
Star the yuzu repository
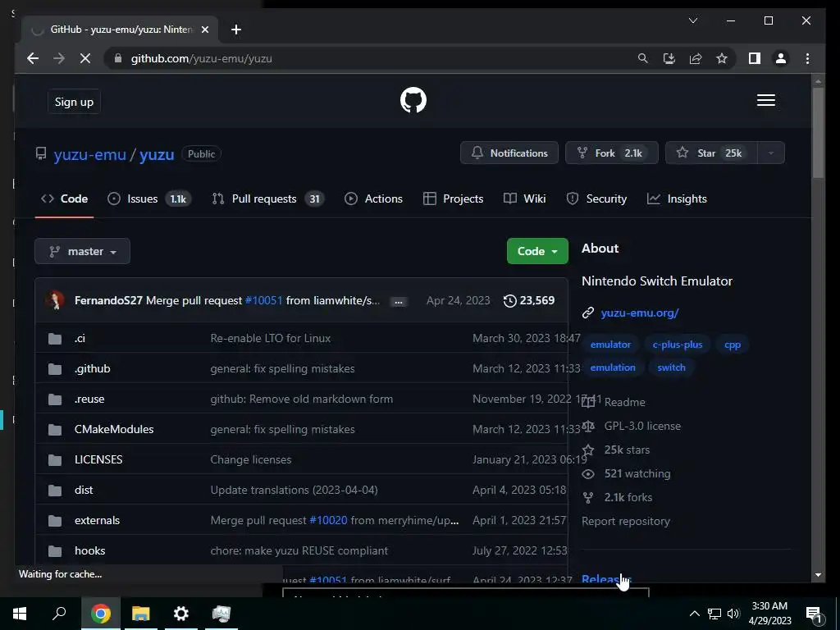coord(711,153)
